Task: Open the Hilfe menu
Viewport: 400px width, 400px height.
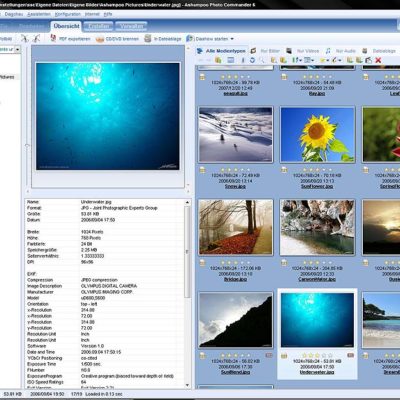Action: coord(108,14)
